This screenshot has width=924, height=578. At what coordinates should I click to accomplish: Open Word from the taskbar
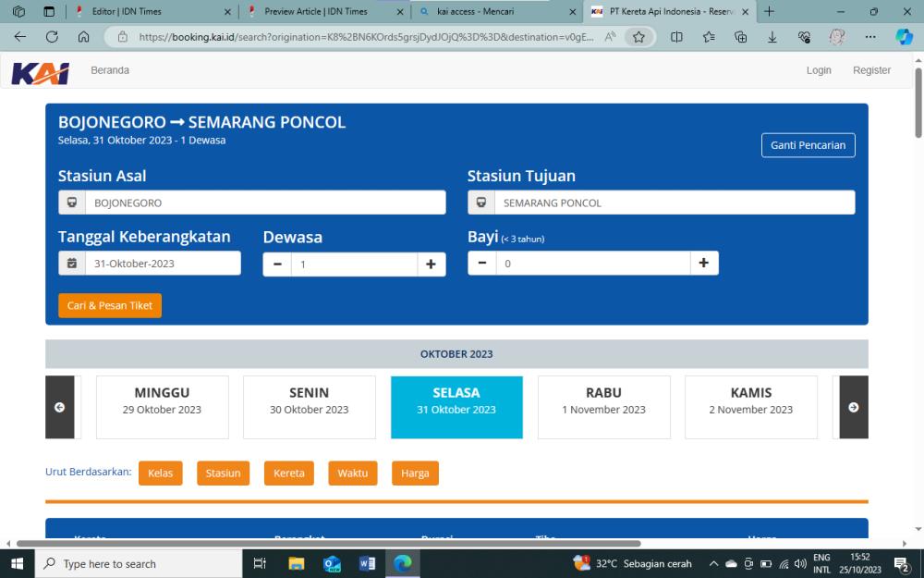367,564
